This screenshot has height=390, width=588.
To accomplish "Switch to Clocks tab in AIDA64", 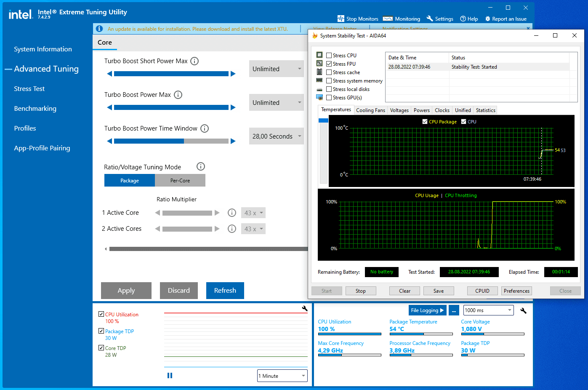I will click(x=442, y=110).
